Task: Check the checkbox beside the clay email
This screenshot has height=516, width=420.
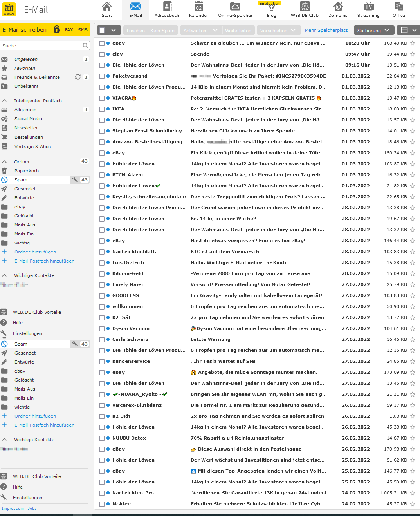Action: pyautogui.click(x=103, y=54)
